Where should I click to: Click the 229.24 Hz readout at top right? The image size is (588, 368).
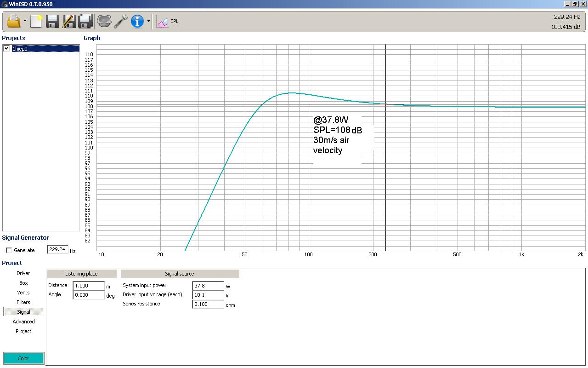point(567,17)
